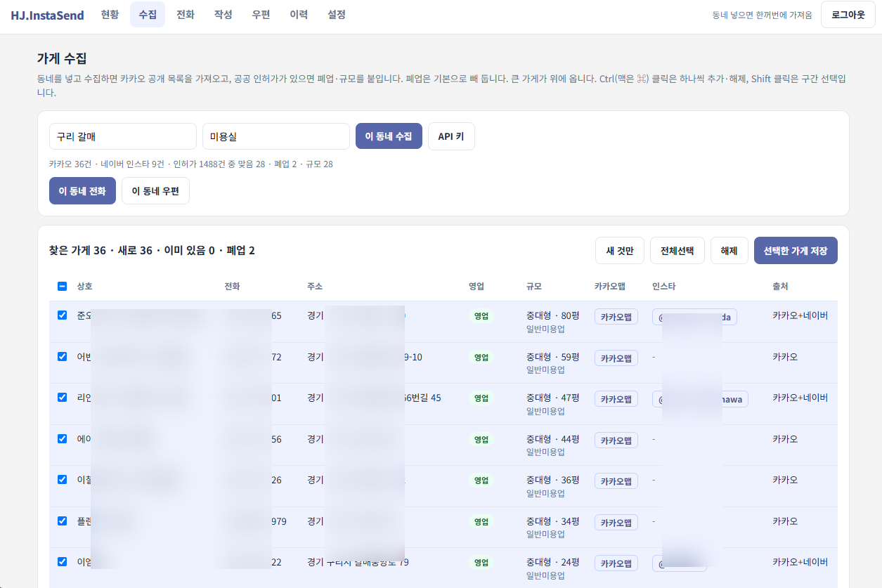Click the 주소 column header
This screenshot has width=882, height=588.
315,287
